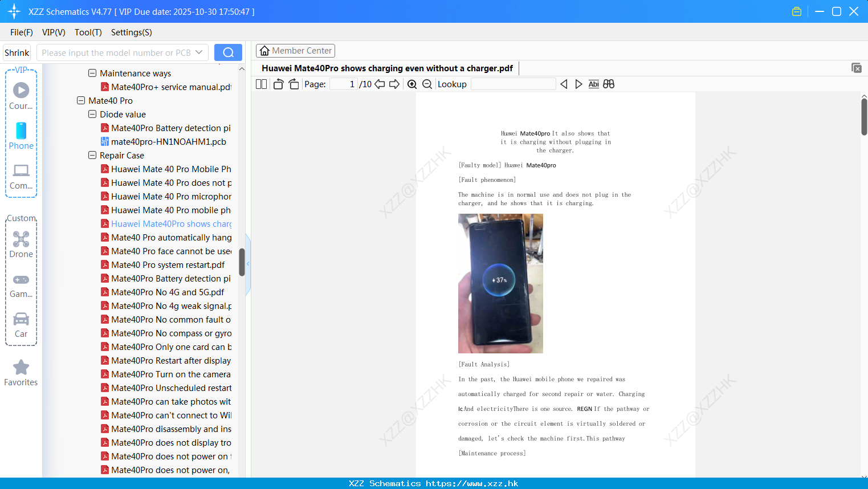The width and height of the screenshot is (868, 489).
Task: Collapse the left panel side handle
Action: pos(248,264)
